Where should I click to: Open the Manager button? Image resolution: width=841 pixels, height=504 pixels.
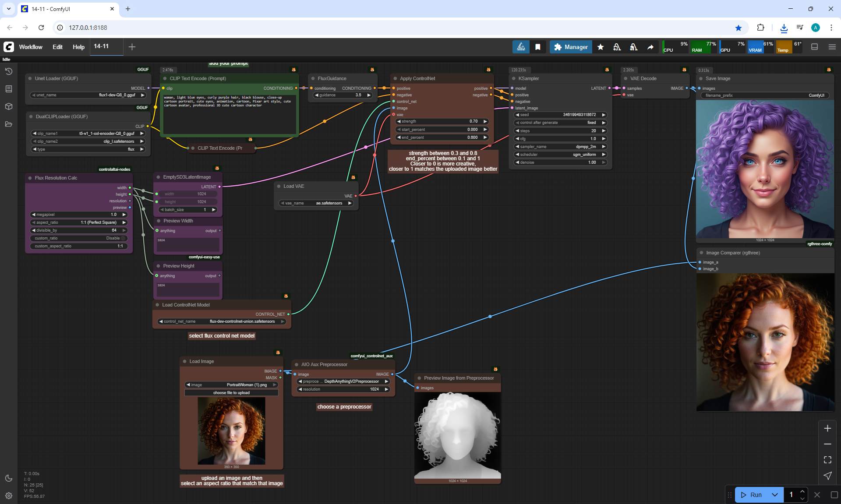click(x=571, y=47)
